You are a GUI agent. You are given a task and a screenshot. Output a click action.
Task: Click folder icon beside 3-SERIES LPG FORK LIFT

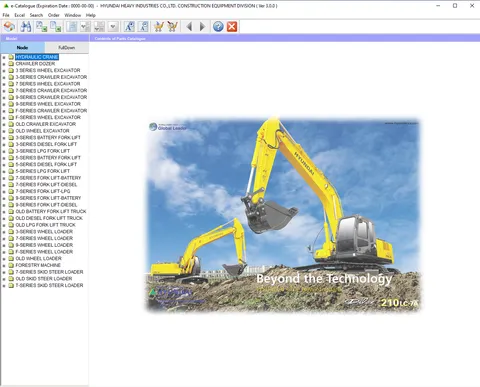click(x=11, y=151)
